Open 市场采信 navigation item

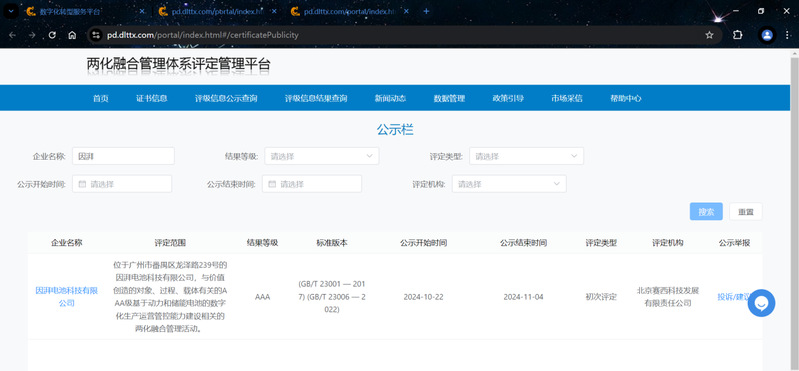tap(567, 98)
